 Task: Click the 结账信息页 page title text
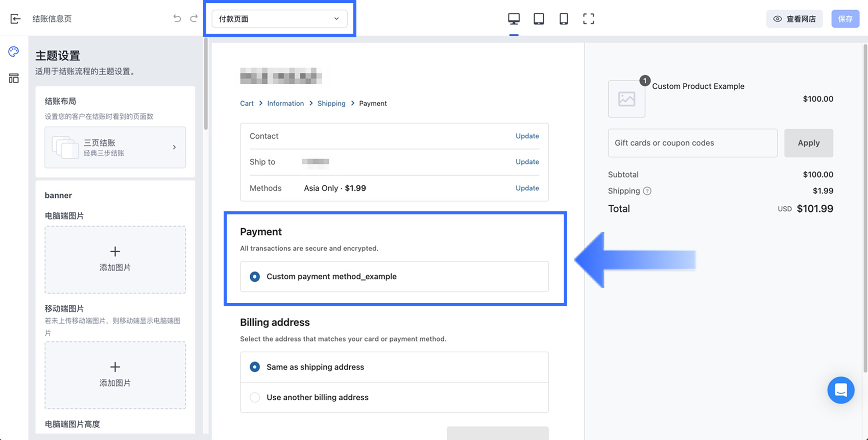[52, 19]
